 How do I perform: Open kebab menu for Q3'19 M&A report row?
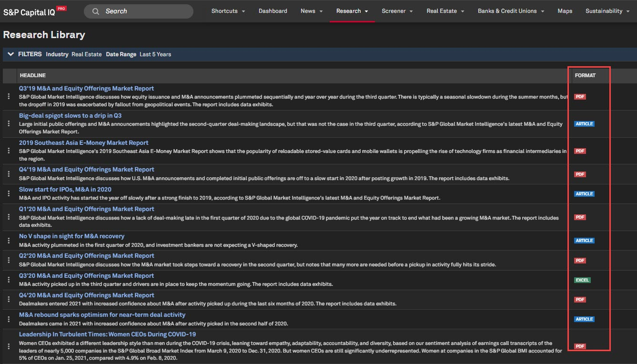pyautogui.click(x=9, y=97)
